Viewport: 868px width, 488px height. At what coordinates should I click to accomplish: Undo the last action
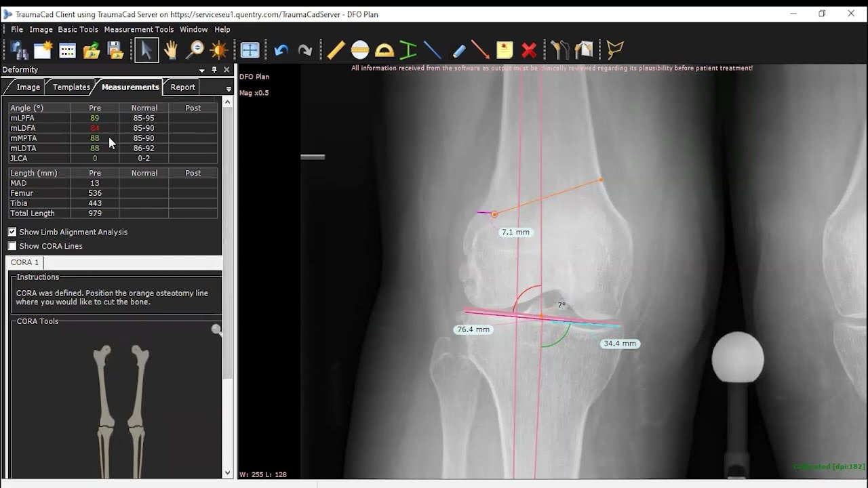pyautogui.click(x=281, y=50)
